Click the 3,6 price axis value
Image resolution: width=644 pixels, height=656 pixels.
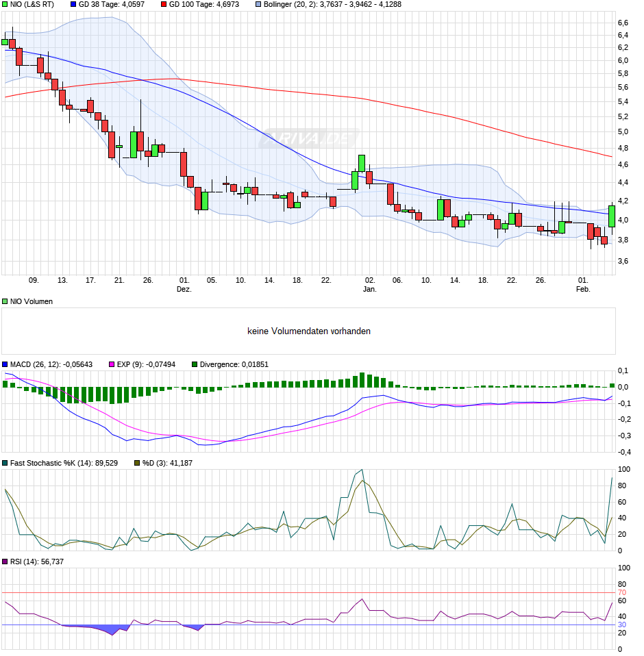tap(623, 261)
